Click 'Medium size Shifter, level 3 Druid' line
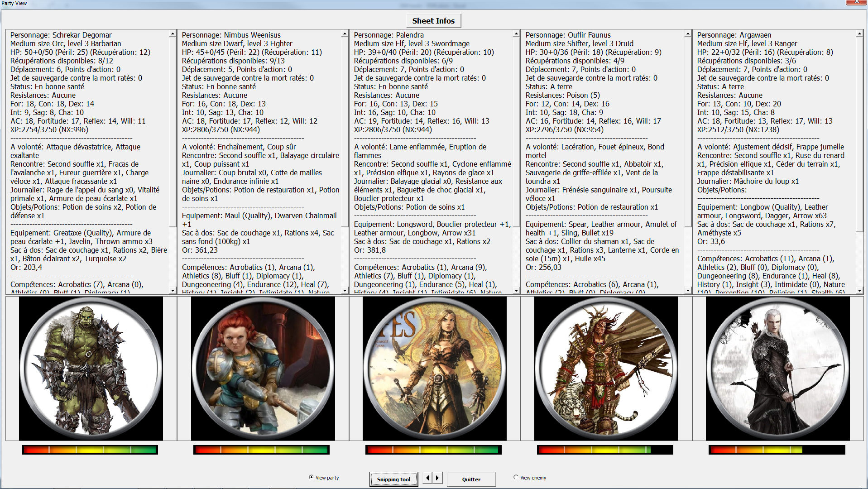This screenshot has height=489, width=868. coord(580,43)
